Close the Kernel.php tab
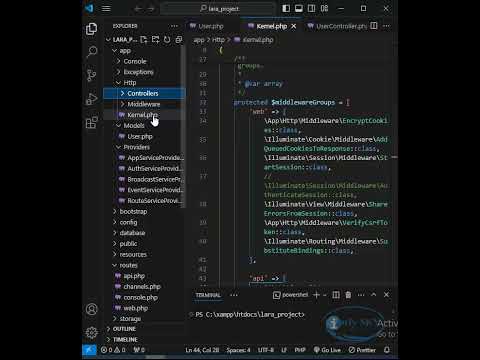The height and width of the screenshot is (360, 480). pyautogui.click(x=293, y=26)
